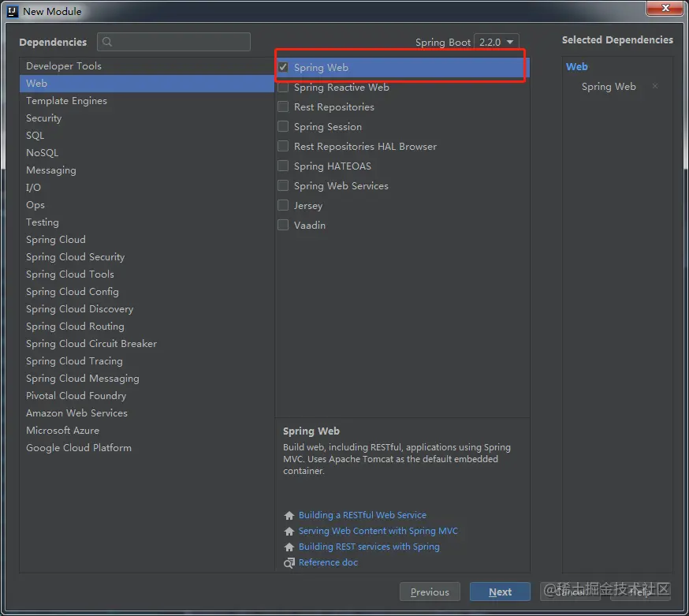Click the Dependencies search field
The width and height of the screenshot is (689, 616).
[x=174, y=42]
